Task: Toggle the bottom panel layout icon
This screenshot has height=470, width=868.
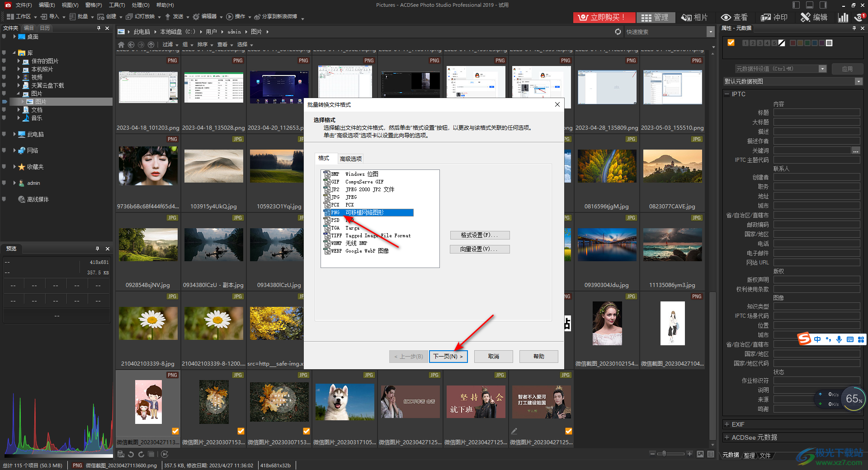Action: pos(810,5)
